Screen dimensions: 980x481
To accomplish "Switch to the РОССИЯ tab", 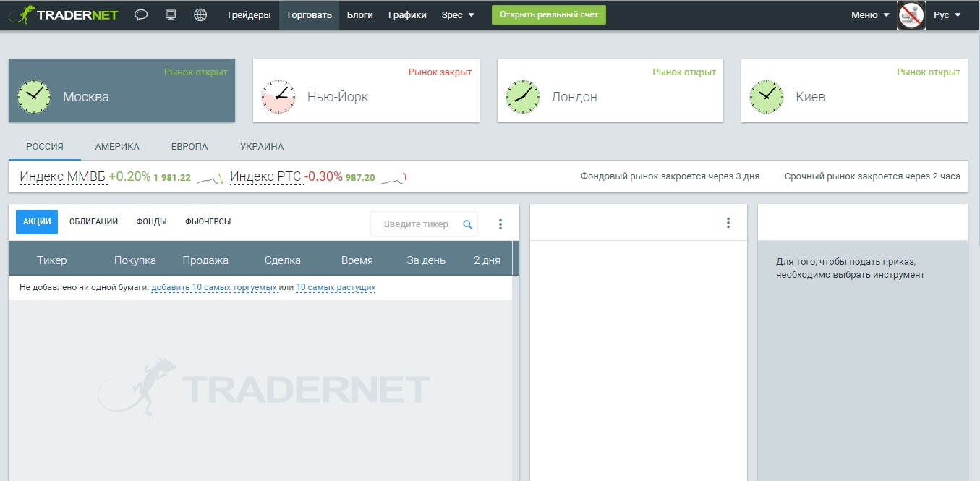I will pos(45,146).
